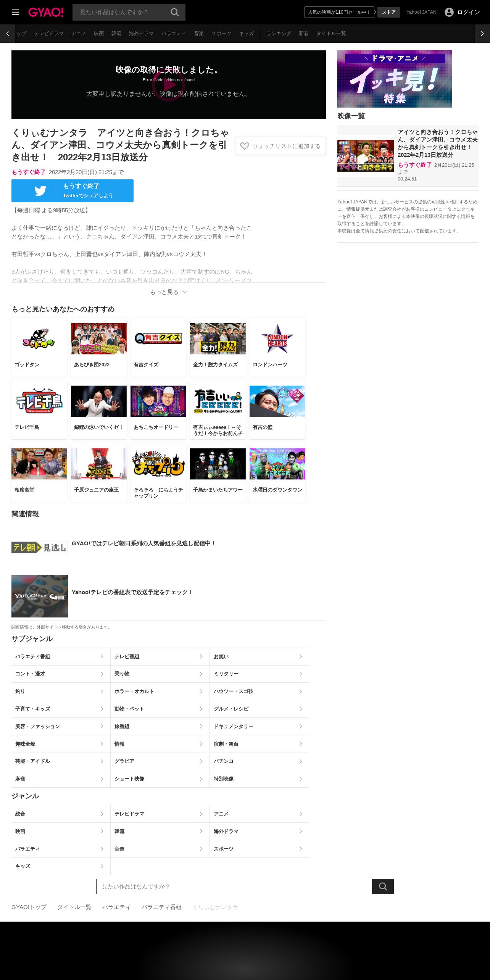Expand description with もっと見る
Viewport: 490px width, 980px height.
coord(169,292)
